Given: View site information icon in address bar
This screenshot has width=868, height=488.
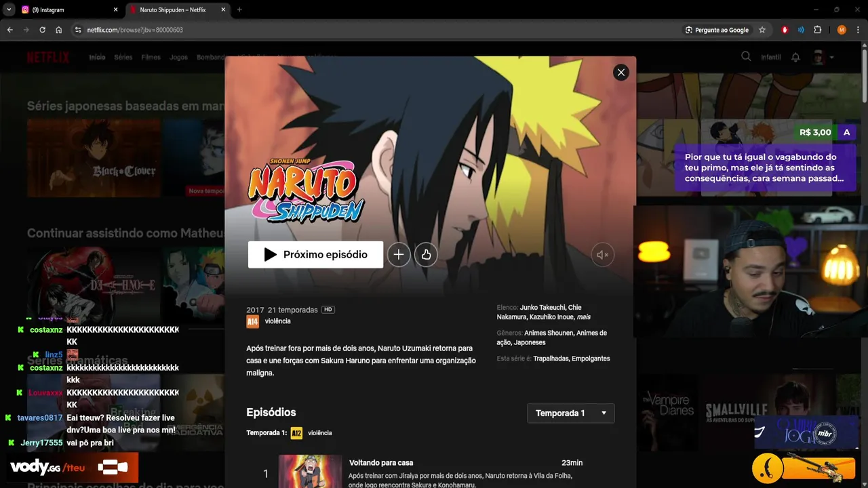Looking at the screenshot, I should (x=78, y=30).
